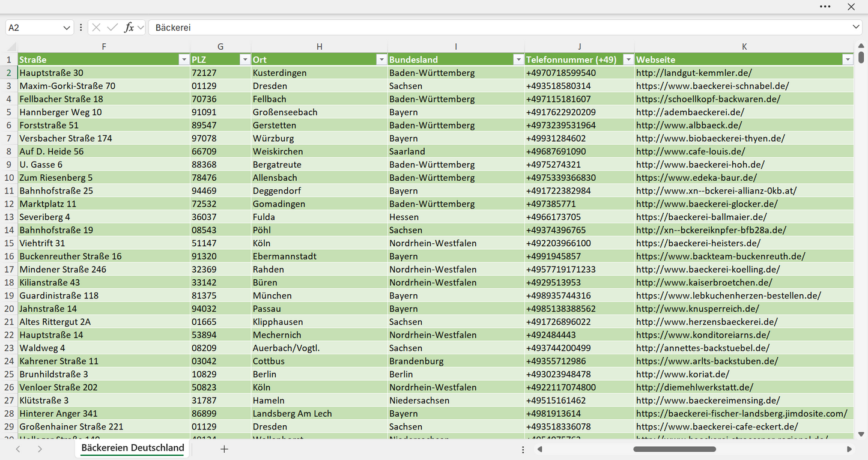This screenshot has width=868, height=460.
Task: Click the formula bar Cancel X icon
Action: 96,28
